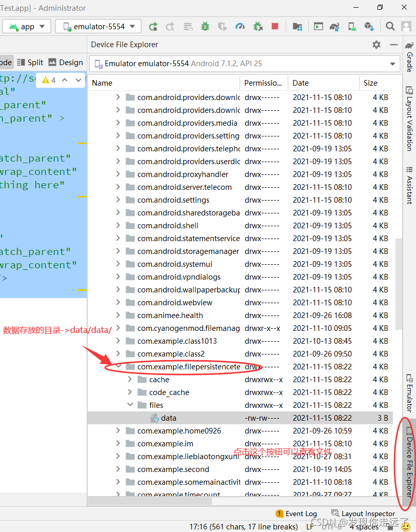Click the Search Everywhere magnifier icon
The image size is (416, 532).
pos(390,26)
